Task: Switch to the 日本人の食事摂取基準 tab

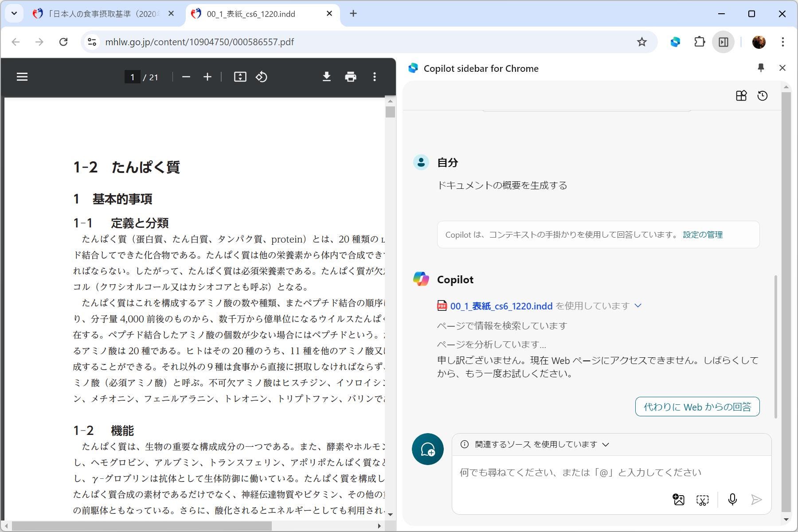Action: [x=96, y=14]
